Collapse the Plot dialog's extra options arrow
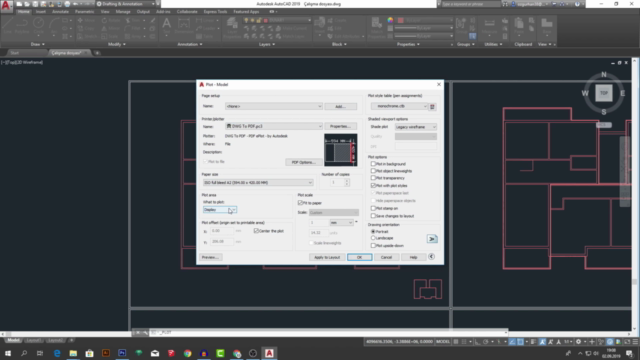The width and height of the screenshot is (640, 360). (431, 257)
